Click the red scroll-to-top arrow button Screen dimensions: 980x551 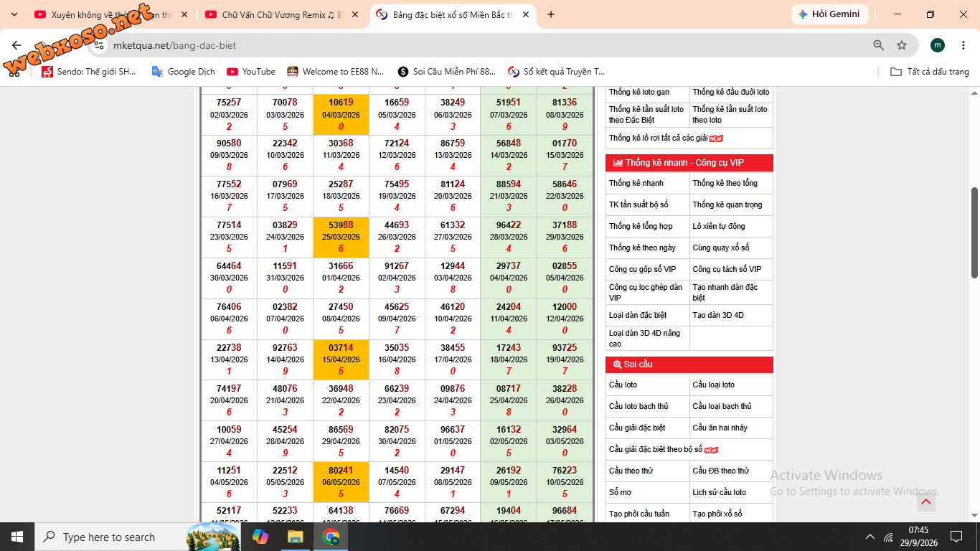[925, 501]
